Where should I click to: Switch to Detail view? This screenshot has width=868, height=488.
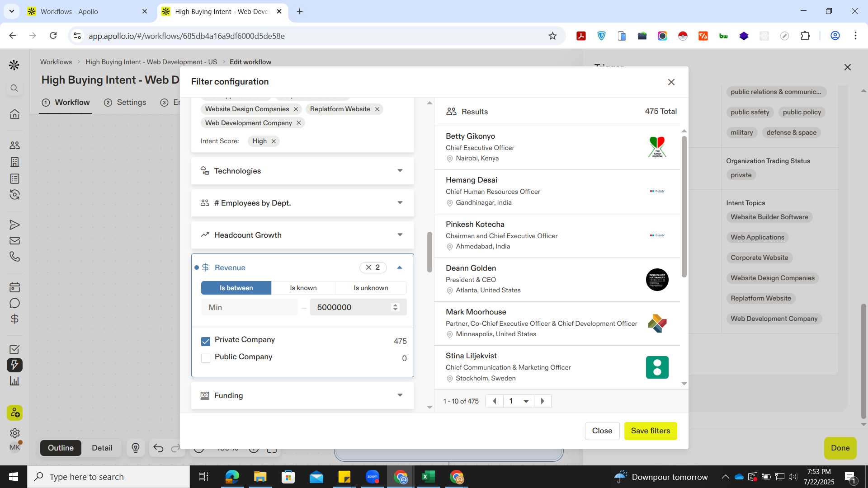tap(102, 448)
